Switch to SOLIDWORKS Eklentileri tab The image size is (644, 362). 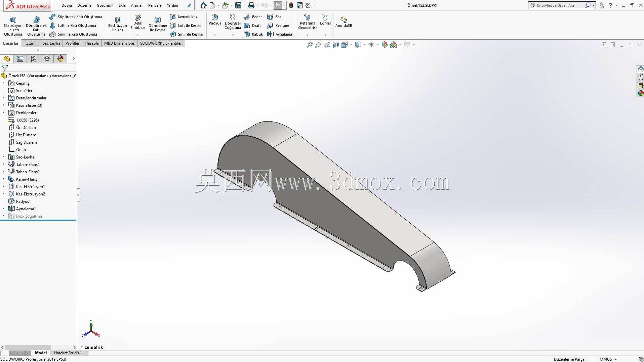161,43
